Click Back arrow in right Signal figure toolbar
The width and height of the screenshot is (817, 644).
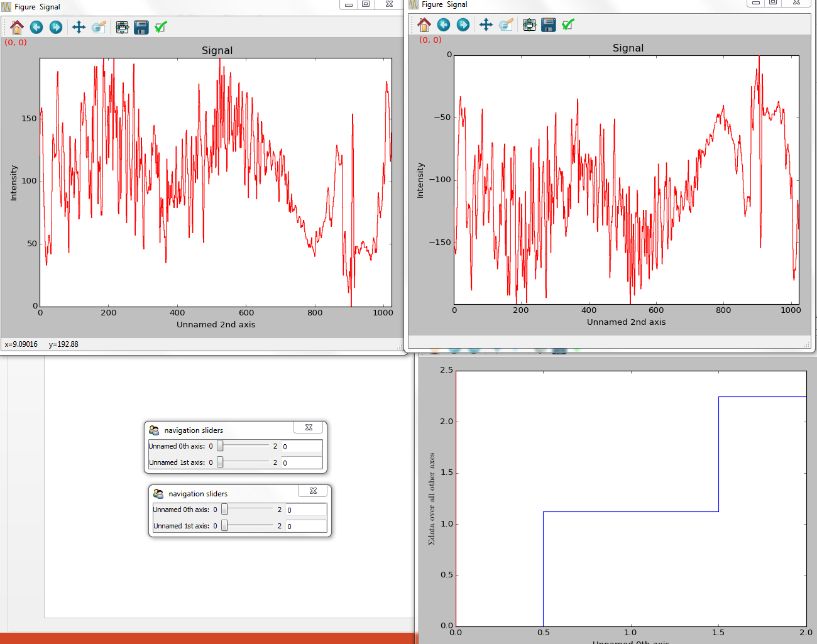coord(444,25)
